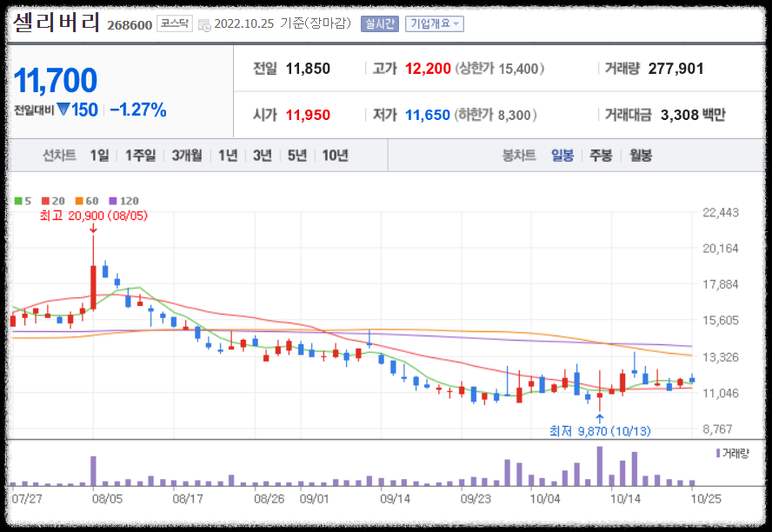The image size is (772, 532).
Task: Open the 기업개요 dropdown
Action: click(435, 23)
